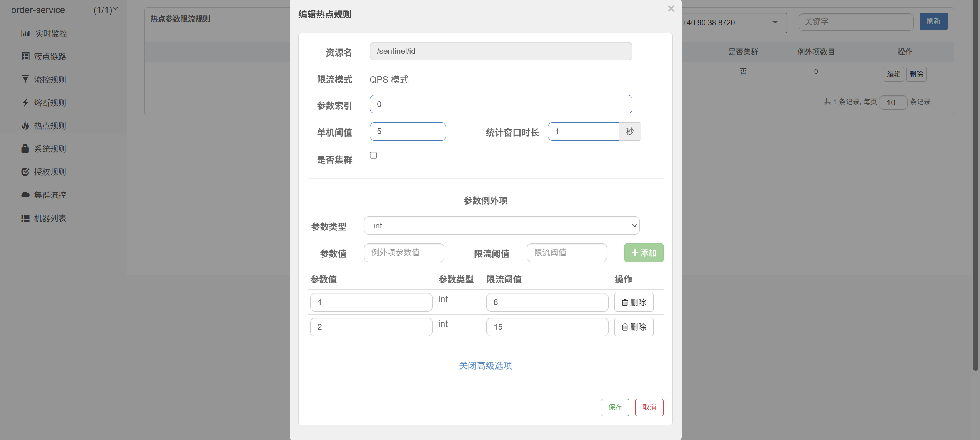Click the red 取消 button
The image size is (980, 440).
pos(649,407)
